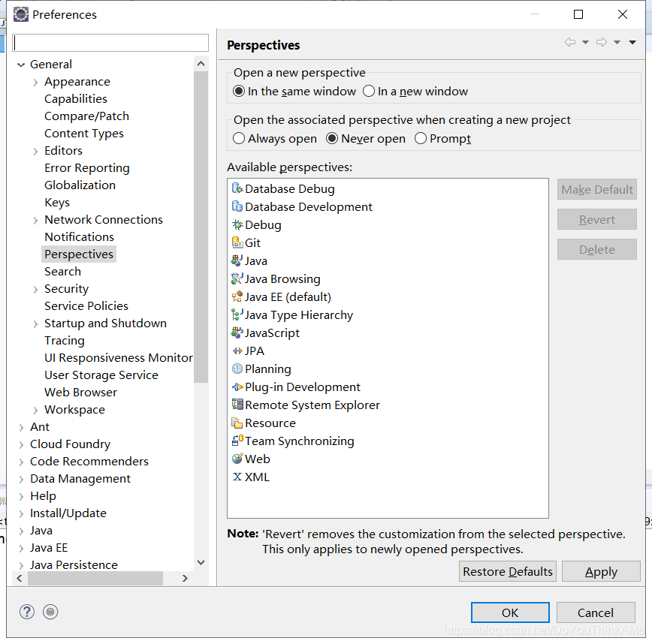Viewport: 652px width, 644px height.
Task: Click the Debug bug icon
Action: (x=237, y=224)
